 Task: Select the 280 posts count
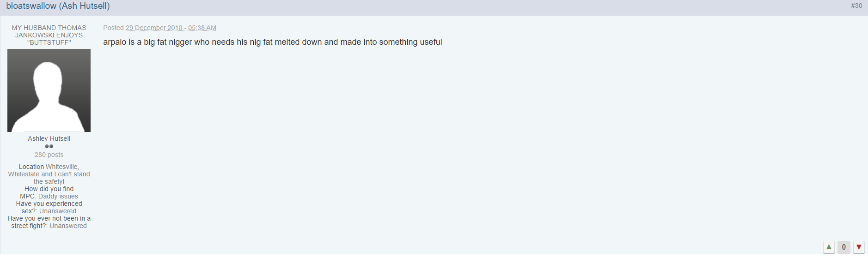pos(49,155)
